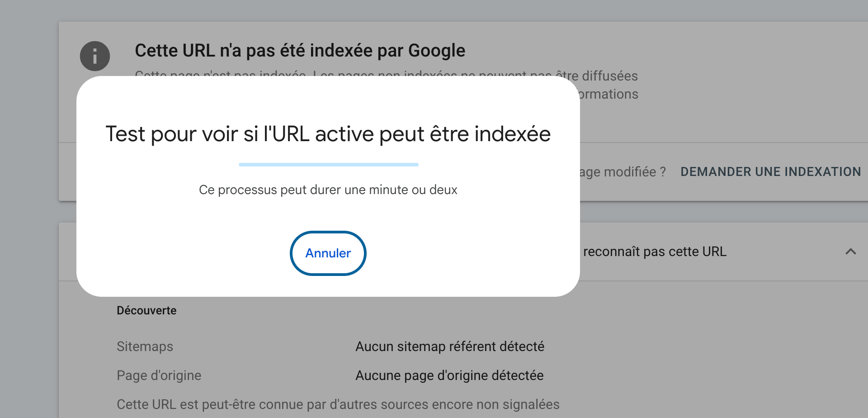Collapse the URL coverage section chevron

point(850,252)
